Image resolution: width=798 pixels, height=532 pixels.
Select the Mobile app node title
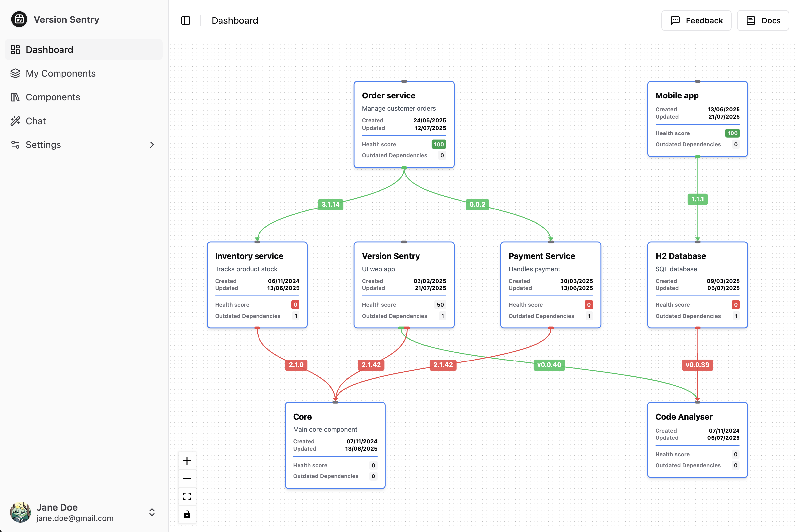(677, 96)
